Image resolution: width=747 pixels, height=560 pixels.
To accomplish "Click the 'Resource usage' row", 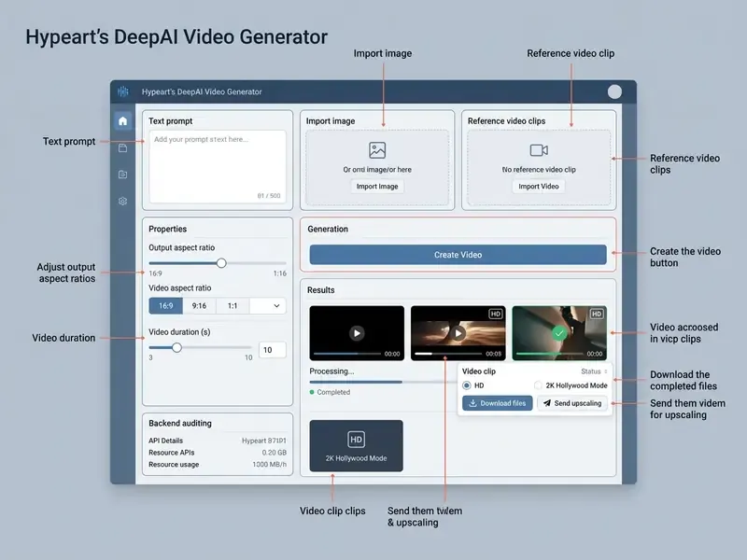I will pos(218,464).
